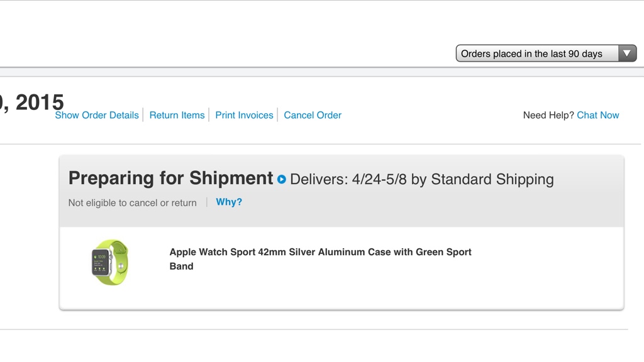Click the 2015 order date heading
Image resolution: width=644 pixels, height=362 pixels.
39,102
